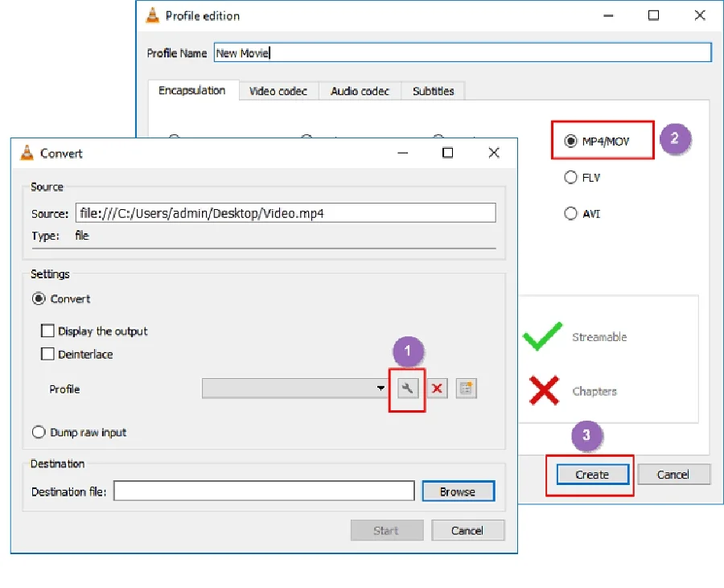This screenshot has height=588, width=724.
Task: Maximize the Convert dialog window
Action: point(447,153)
